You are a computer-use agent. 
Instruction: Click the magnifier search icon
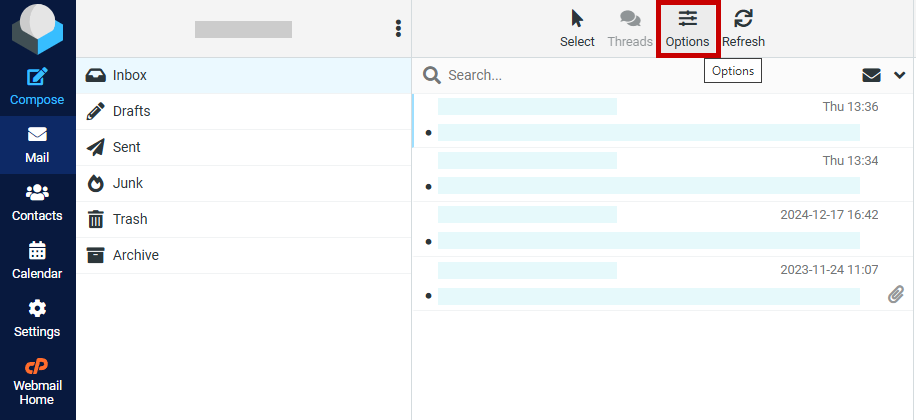pos(432,75)
